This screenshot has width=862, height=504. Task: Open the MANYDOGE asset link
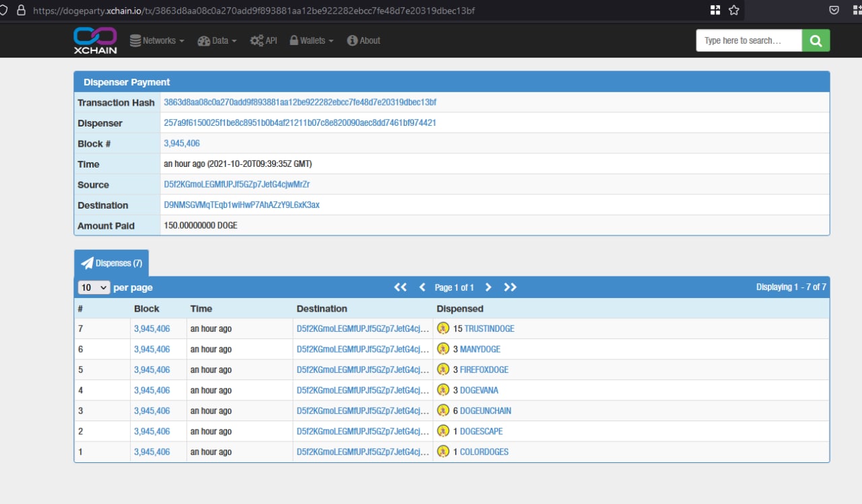coord(480,349)
